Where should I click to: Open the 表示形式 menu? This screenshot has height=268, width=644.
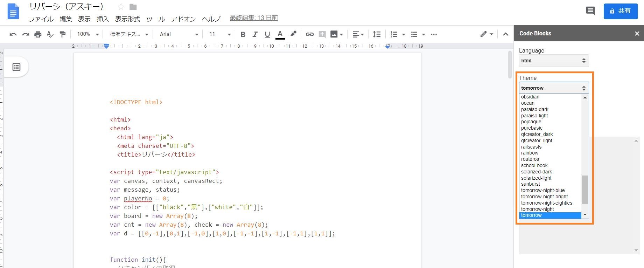coord(128,19)
